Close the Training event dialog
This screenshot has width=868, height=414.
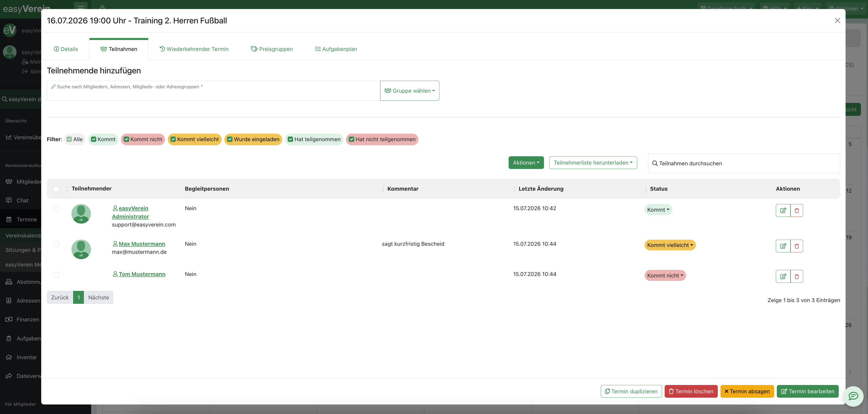(x=837, y=20)
